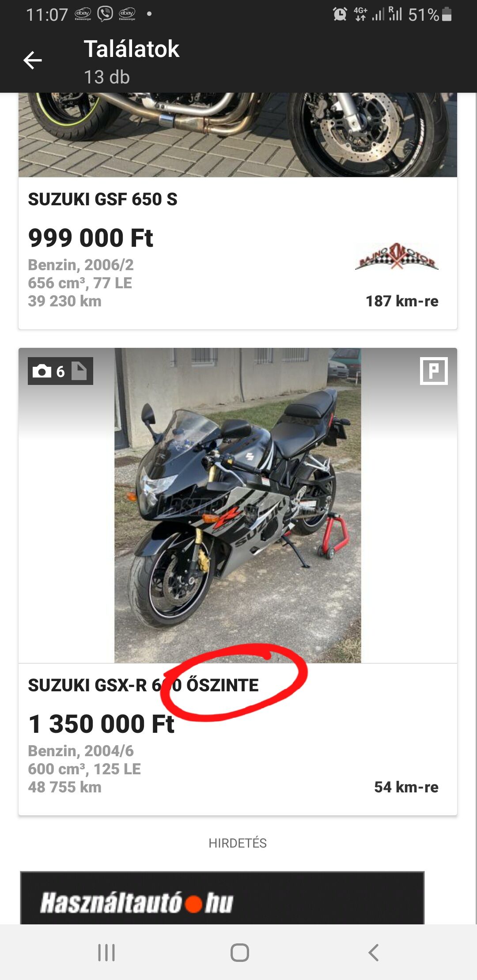
Task: Tap the back arrow in the header
Action: (32, 60)
